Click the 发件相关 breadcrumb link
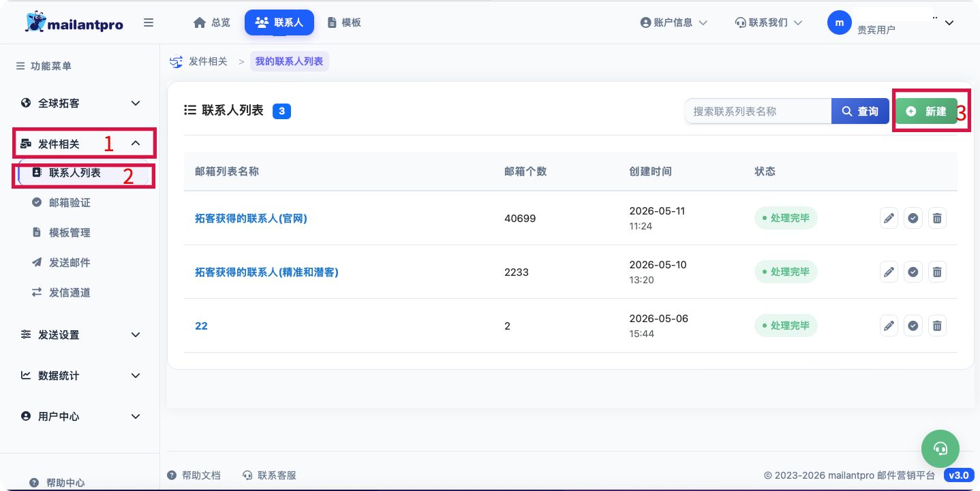 208,61
